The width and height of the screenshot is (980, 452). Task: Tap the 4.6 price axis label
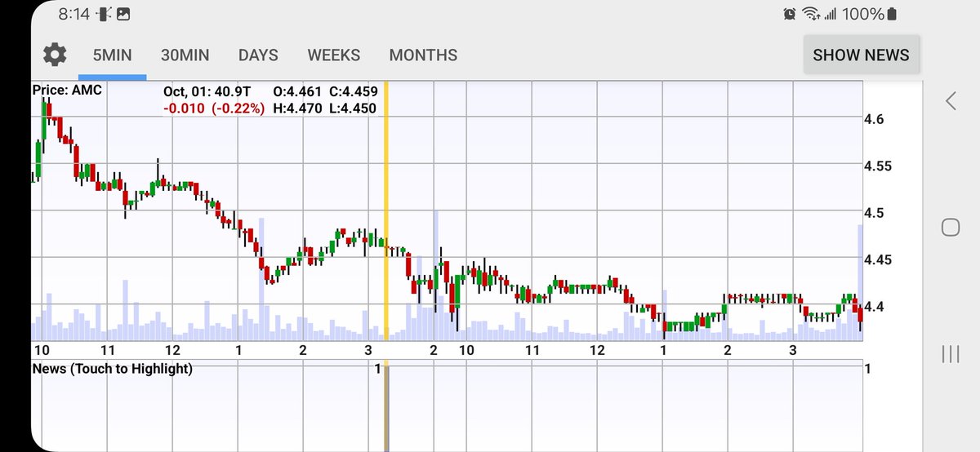click(874, 119)
